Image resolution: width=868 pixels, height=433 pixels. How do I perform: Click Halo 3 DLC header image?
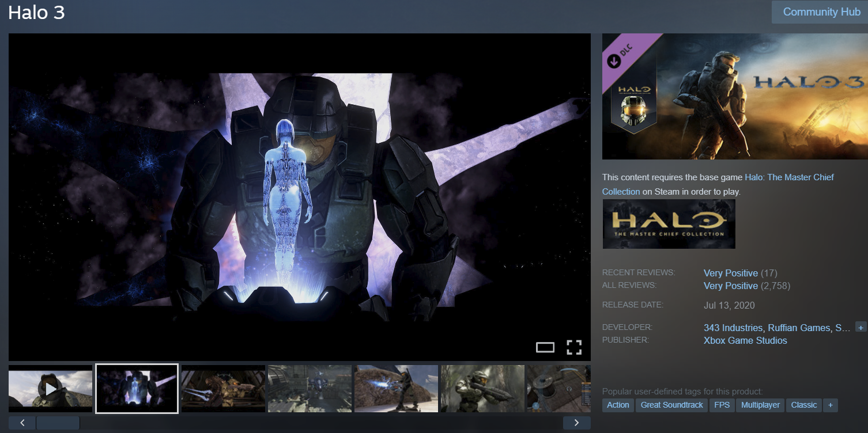tap(735, 96)
